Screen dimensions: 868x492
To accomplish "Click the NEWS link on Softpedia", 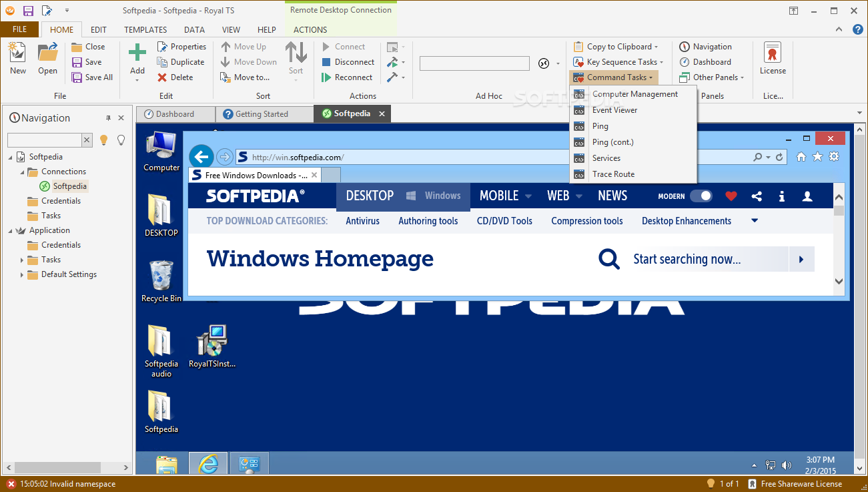I will point(612,196).
